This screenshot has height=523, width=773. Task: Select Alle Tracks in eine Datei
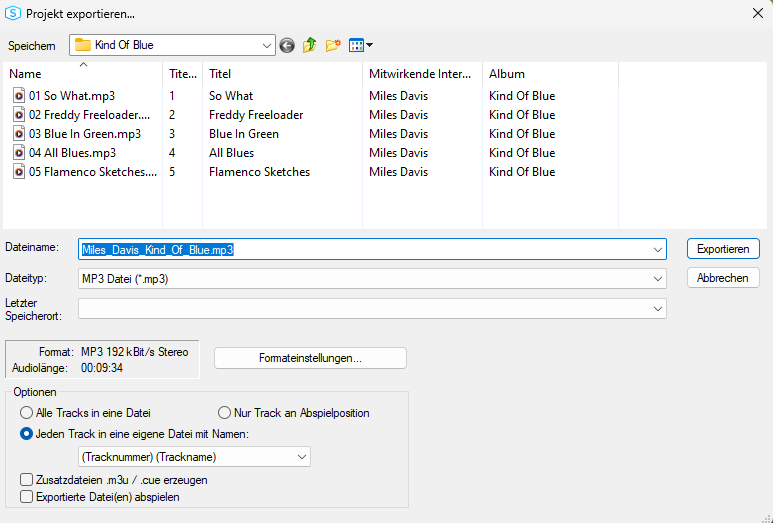(x=27, y=413)
